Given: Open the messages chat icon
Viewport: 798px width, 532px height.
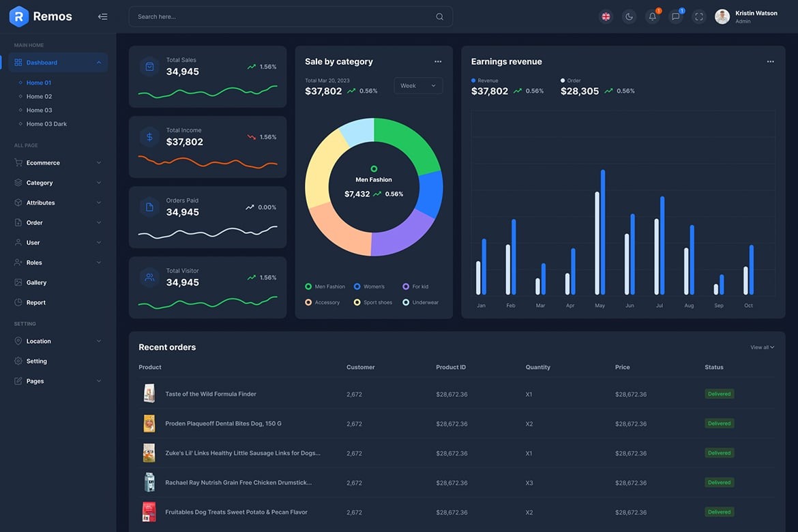Looking at the screenshot, I should point(674,15).
